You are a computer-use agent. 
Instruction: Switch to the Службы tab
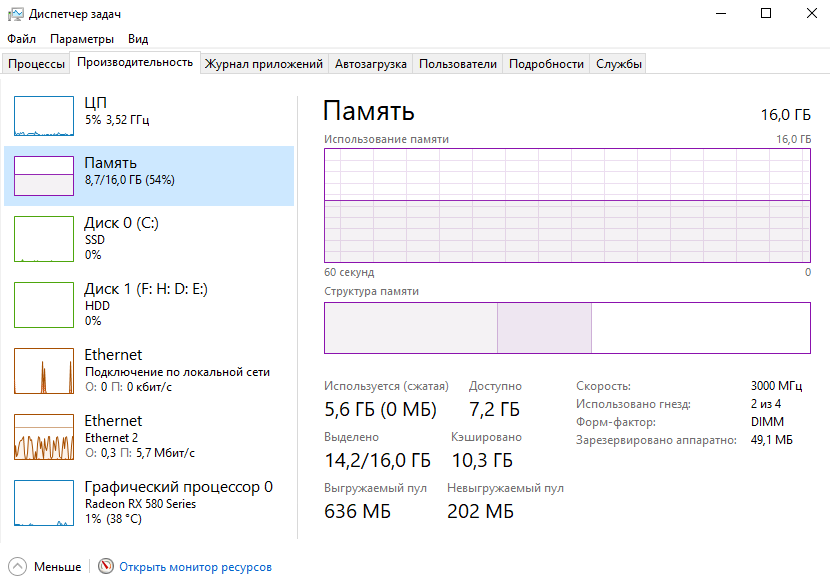[619, 64]
